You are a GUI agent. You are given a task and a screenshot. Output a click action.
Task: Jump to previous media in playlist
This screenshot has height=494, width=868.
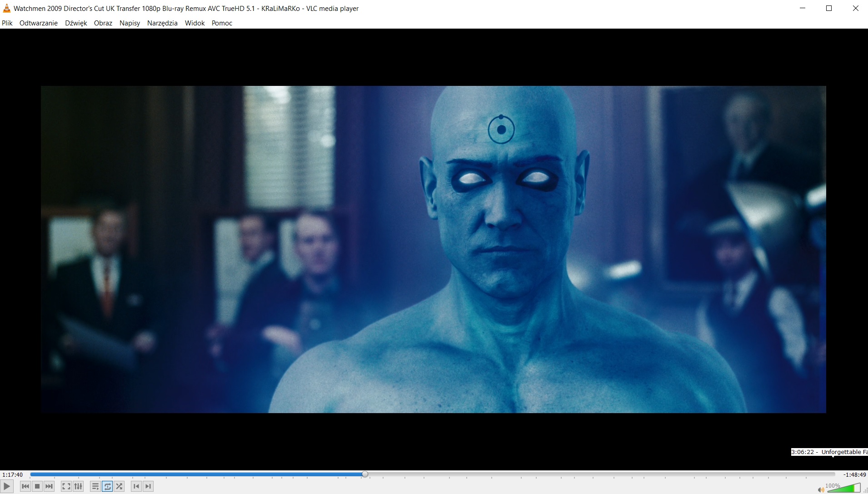click(x=25, y=486)
